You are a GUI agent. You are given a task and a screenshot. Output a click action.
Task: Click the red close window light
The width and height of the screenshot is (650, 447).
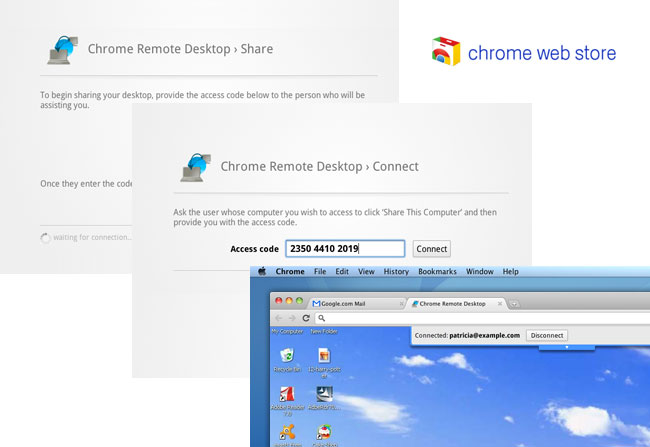point(279,301)
